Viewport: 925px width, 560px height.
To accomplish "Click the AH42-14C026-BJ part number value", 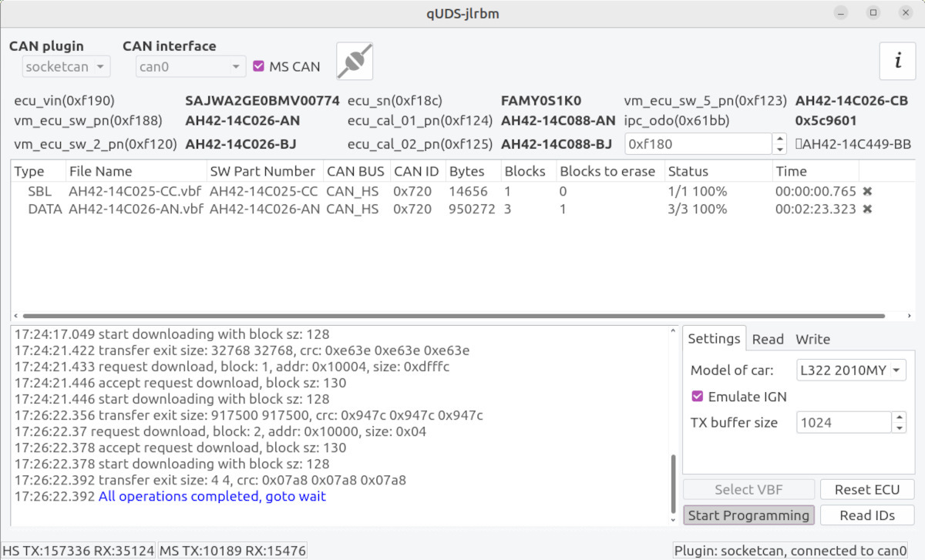I will [x=240, y=145].
